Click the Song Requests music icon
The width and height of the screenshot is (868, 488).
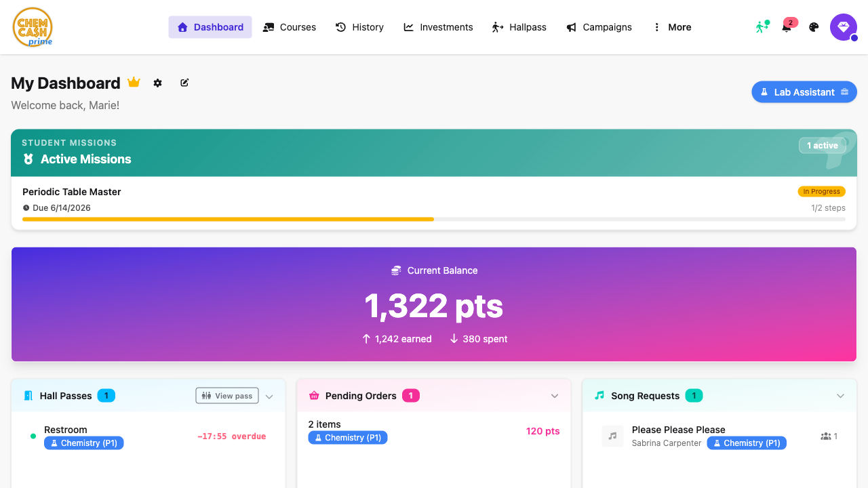pos(599,396)
